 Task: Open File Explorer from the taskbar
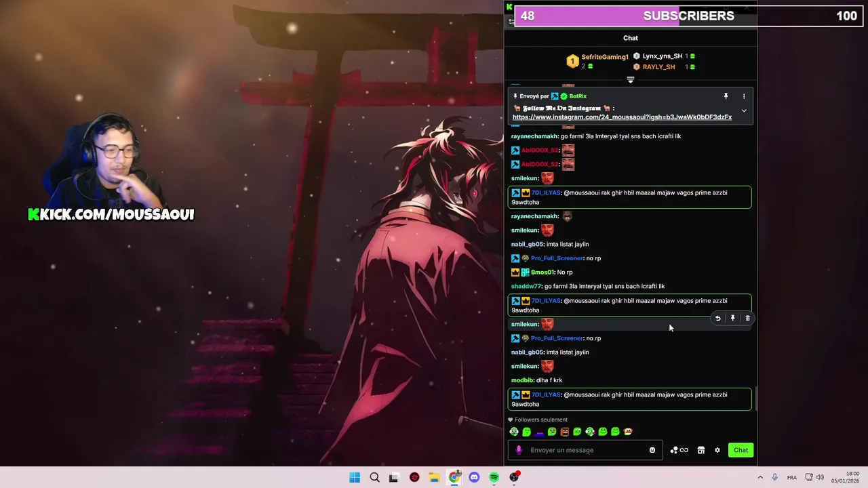click(x=434, y=477)
